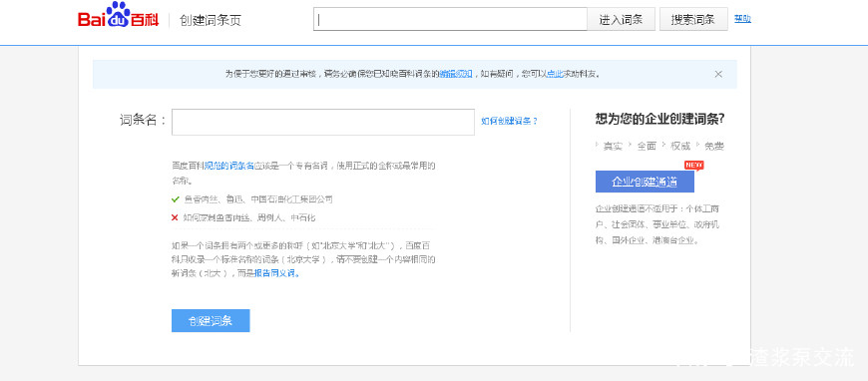The image size is (868, 381).
Task: Open the 如何创建词条? link
Action: [x=509, y=121]
